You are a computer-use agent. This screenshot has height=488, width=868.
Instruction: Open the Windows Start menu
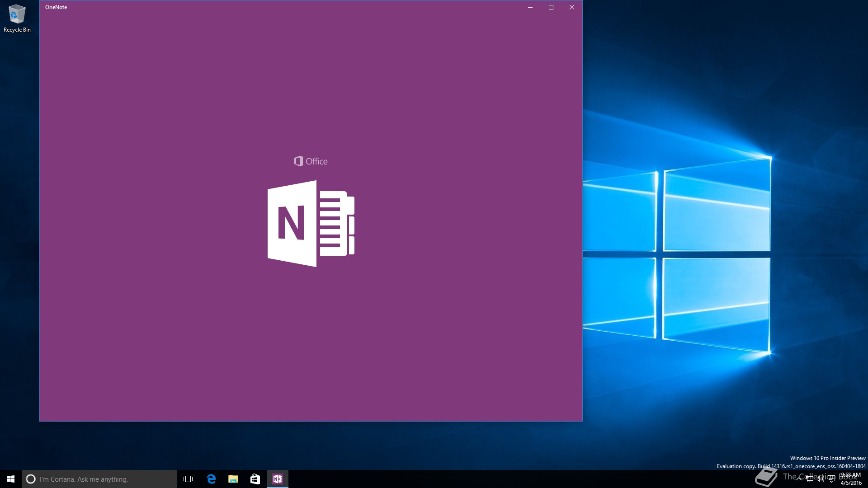[11, 479]
